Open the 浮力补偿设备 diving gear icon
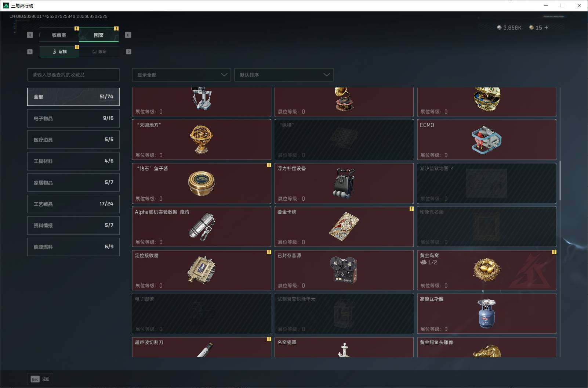The width and height of the screenshot is (588, 388). point(344,183)
